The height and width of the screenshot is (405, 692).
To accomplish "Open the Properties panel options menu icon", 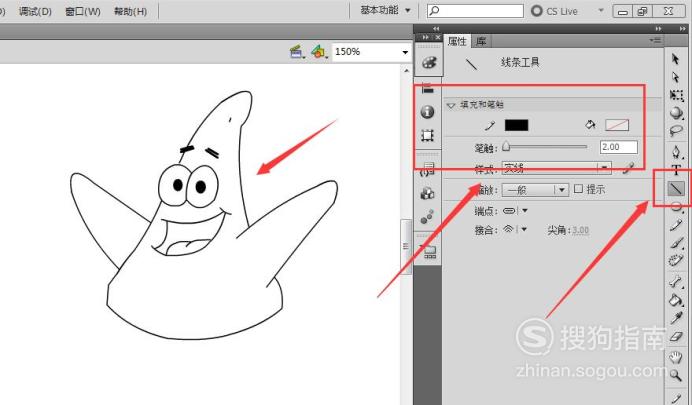I will [x=655, y=41].
